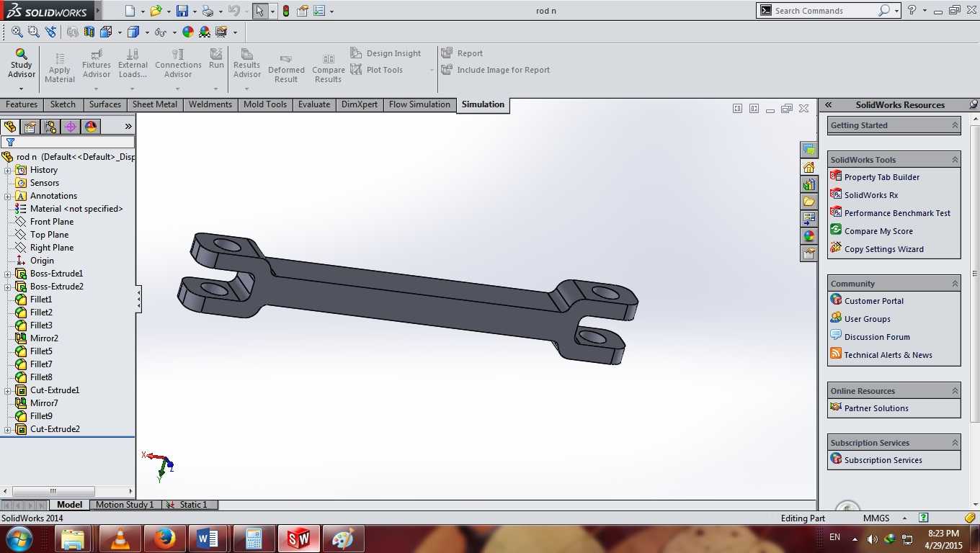The image size is (980, 553).
Task: Open the Save dropdown arrow
Action: point(195,12)
